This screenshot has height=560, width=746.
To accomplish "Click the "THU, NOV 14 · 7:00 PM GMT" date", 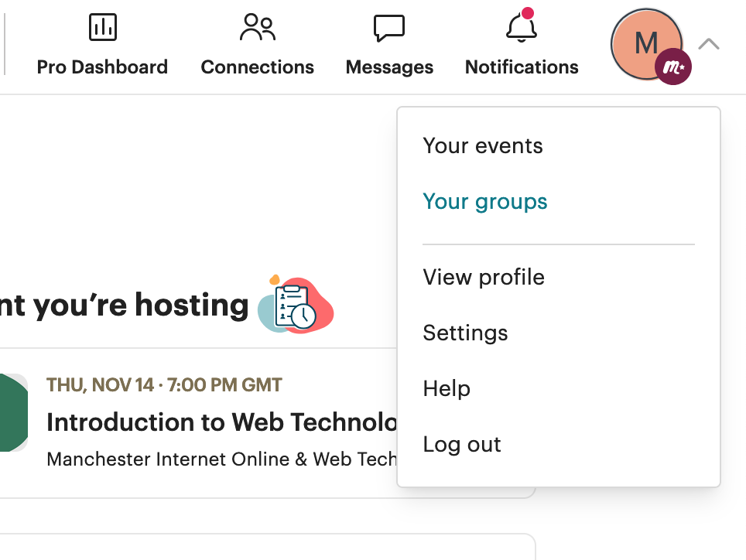I will tap(164, 385).
